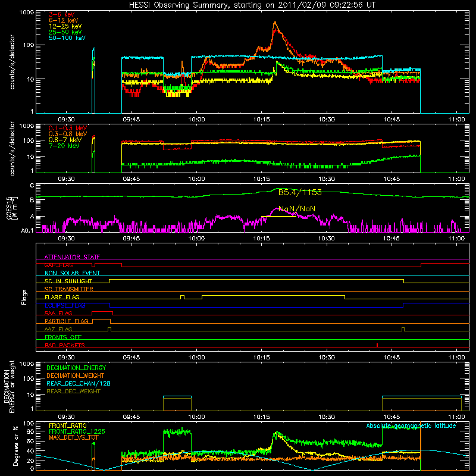Click the yellow FRONT_RATIO legend label
The width and height of the screenshot is (476, 476).
68,425
